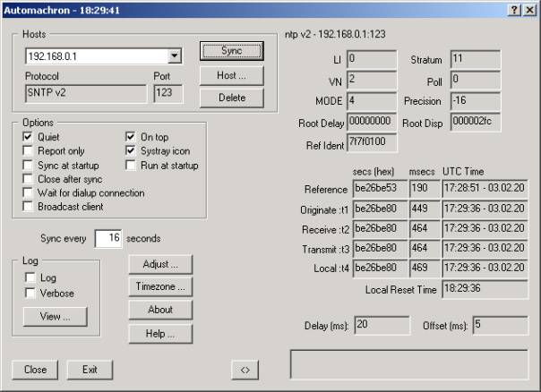Open the log with View... button

(x=55, y=317)
